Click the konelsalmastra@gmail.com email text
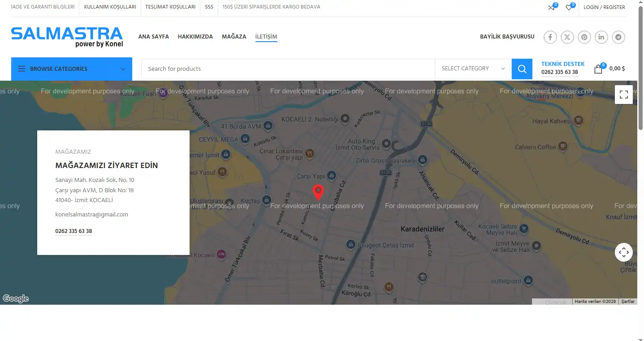 pos(91,215)
